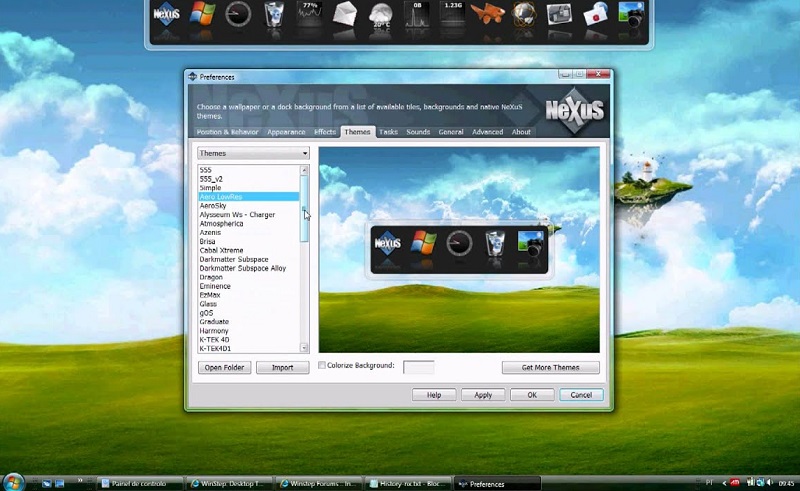Click the NeXuS logo icon in the top dock

(x=166, y=14)
